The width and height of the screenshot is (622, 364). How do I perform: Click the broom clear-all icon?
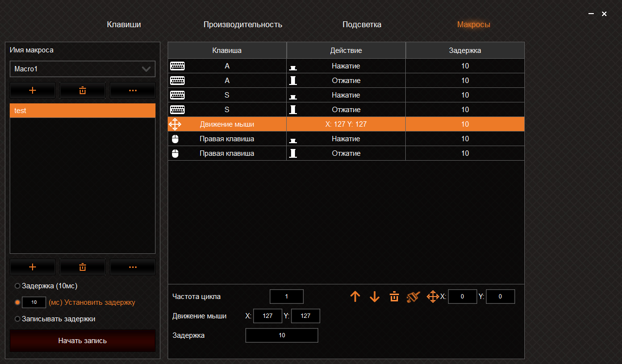click(413, 297)
